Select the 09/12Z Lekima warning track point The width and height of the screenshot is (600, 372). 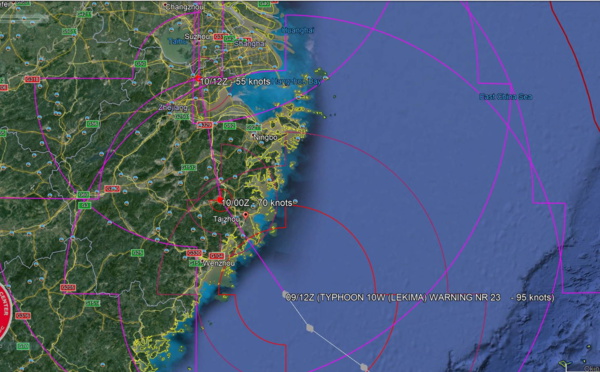(285, 294)
